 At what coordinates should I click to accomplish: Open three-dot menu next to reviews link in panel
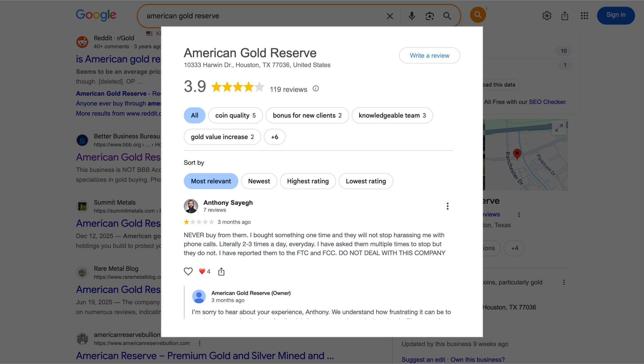[519, 215]
